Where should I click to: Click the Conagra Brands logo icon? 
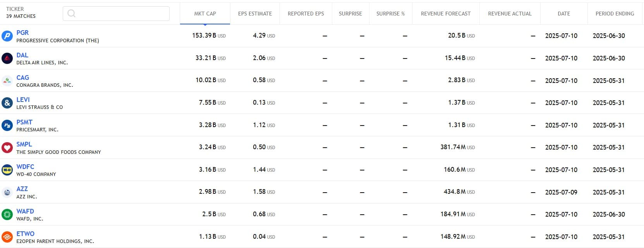click(x=7, y=81)
